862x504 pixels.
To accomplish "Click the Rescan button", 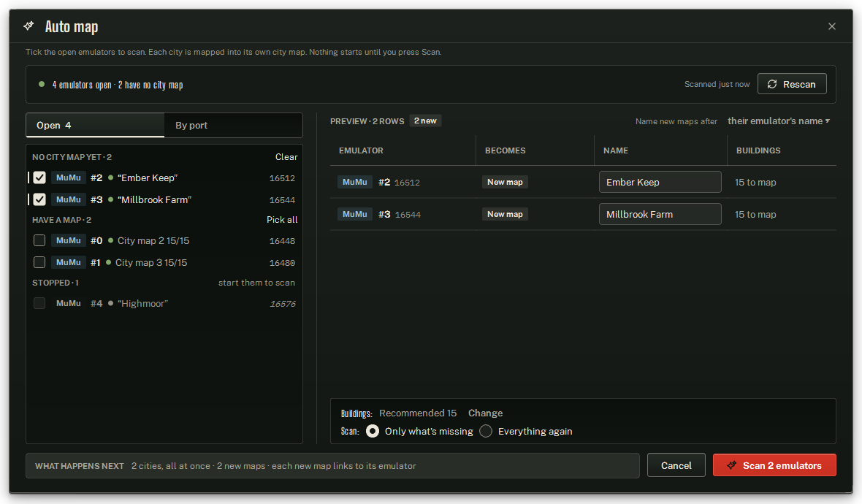I will point(792,84).
